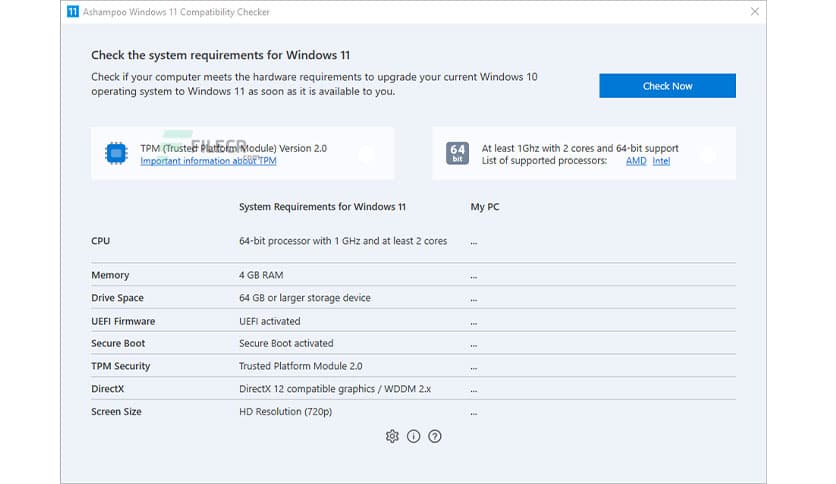Select the Secure Boot row label
This screenshot has height=484, width=836.
[x=118, y=343]
